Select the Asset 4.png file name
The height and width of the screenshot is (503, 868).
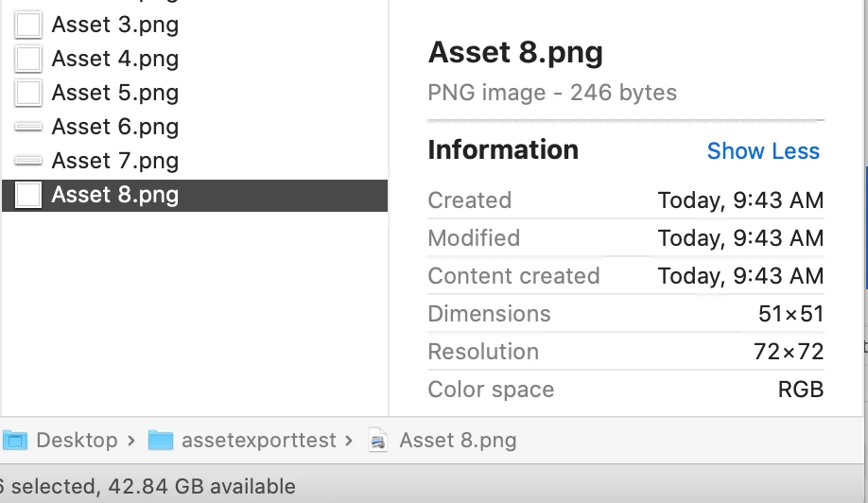115,60
